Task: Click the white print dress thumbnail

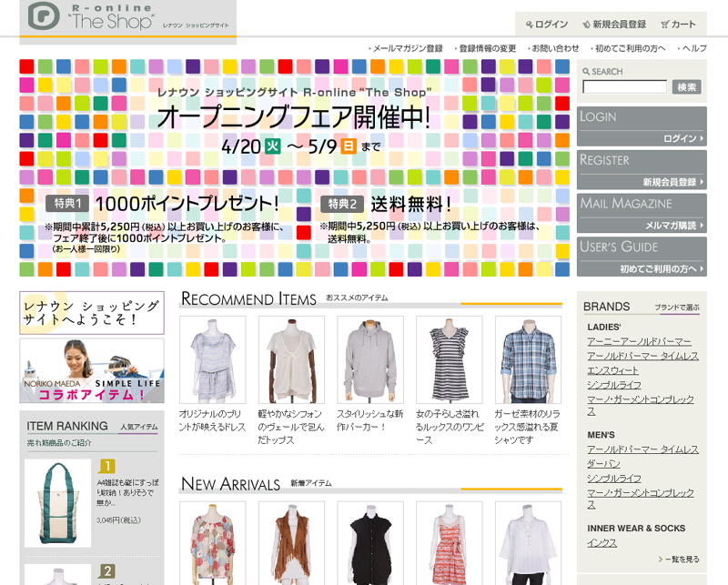Action: pos(212,359)
